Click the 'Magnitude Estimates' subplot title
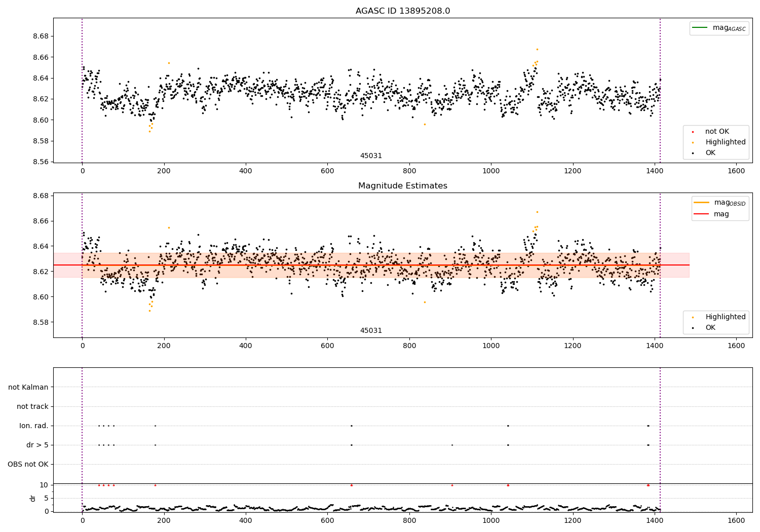Viewport: 760px width, 532px height. pyautogui.click(x=402, y=186)
